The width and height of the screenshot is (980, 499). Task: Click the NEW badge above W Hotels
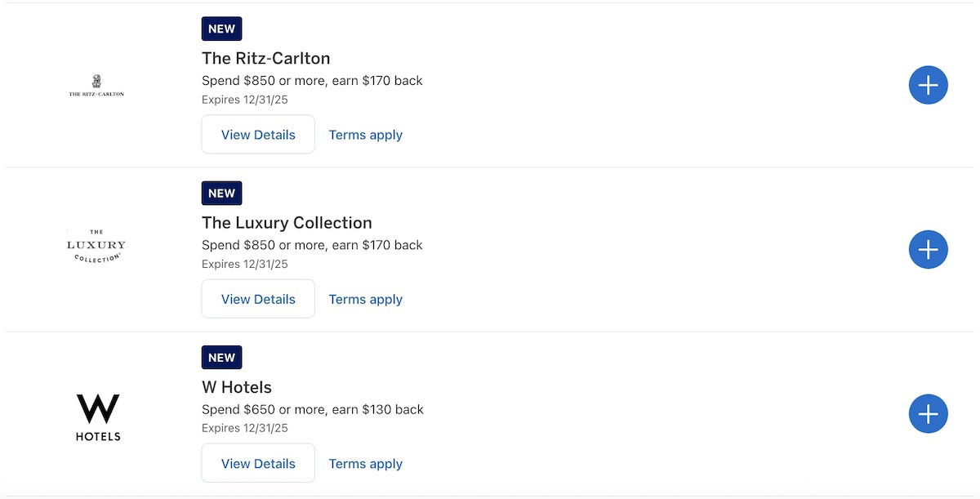point(221,358)
